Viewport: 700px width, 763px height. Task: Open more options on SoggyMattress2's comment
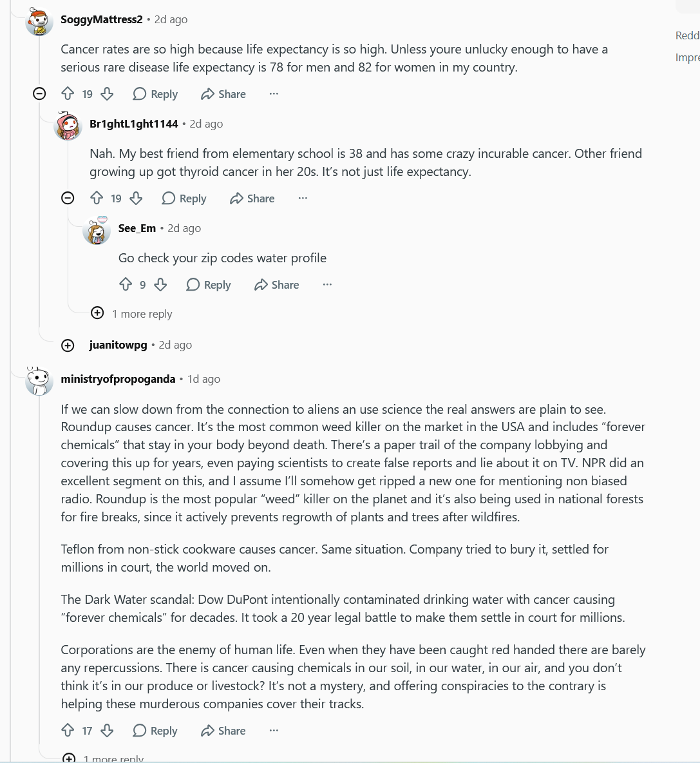(274, 93)
